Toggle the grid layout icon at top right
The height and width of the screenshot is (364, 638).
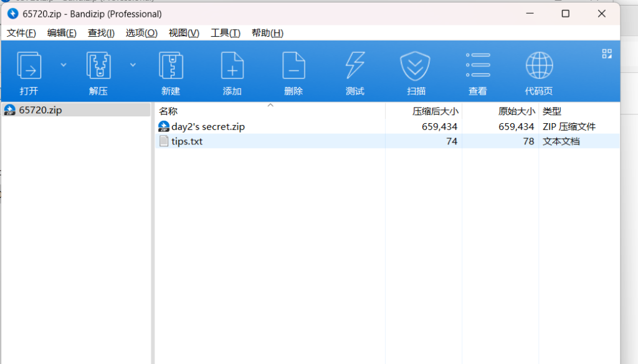coord(606,54)
